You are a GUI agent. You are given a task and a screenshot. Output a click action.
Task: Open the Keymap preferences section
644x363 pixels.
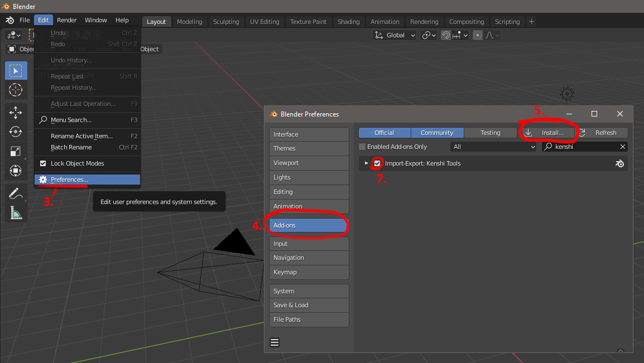(x=309, y=272)
